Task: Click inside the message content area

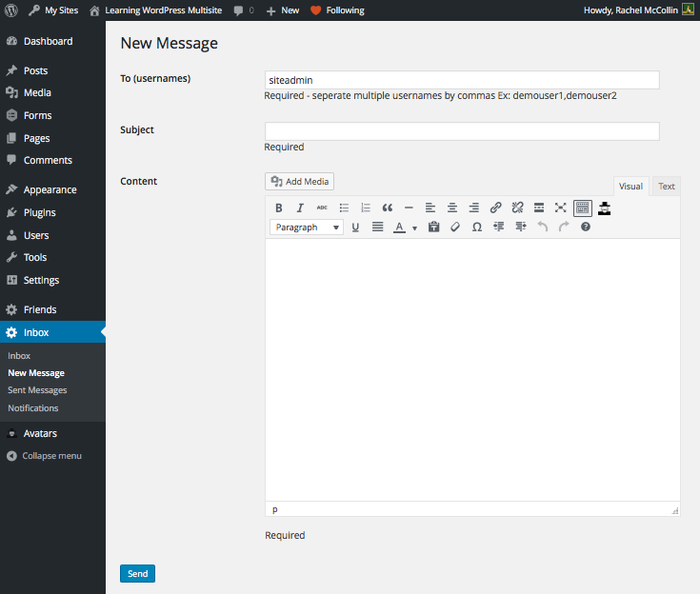Action: (472, 369)
